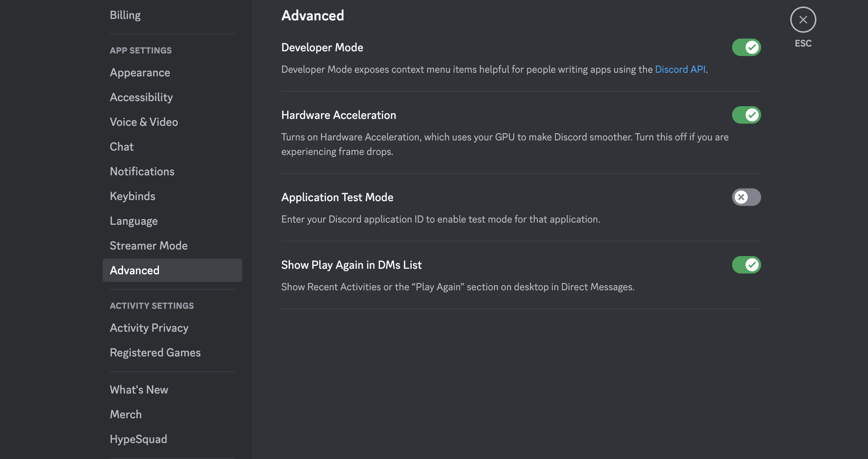
Task: Go to Notifications settings
Action: coord(142,171)
